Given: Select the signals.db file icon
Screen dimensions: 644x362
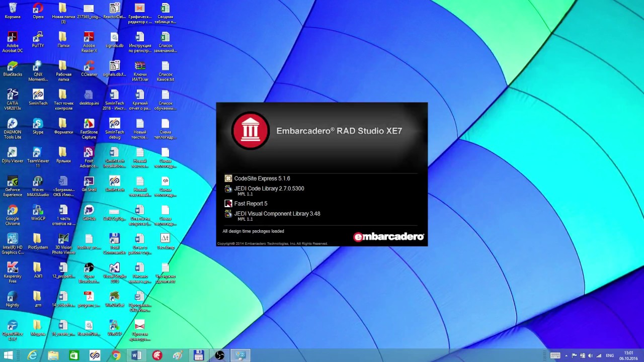Looking at the screenshot, I should (x=115, y=40).
